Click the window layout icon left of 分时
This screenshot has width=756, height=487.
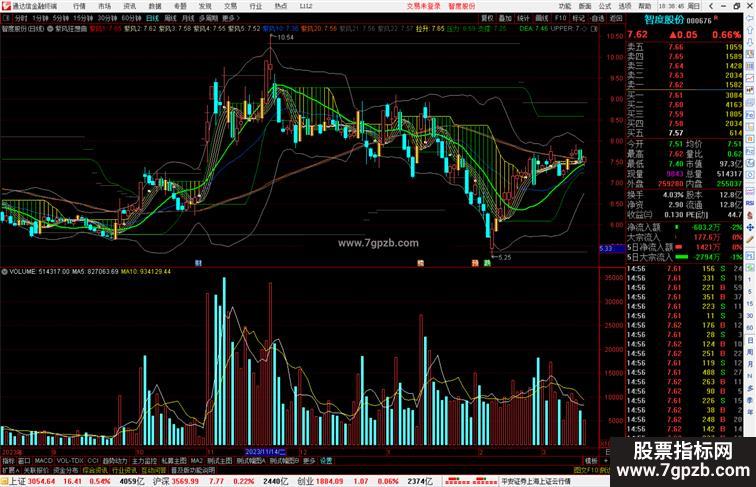[x=6, y=18]
